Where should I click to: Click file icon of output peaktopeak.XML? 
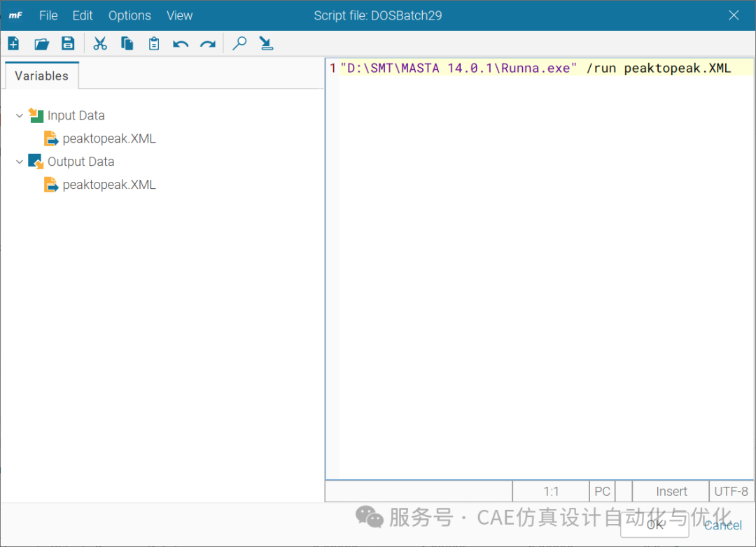tap(51, 185)
